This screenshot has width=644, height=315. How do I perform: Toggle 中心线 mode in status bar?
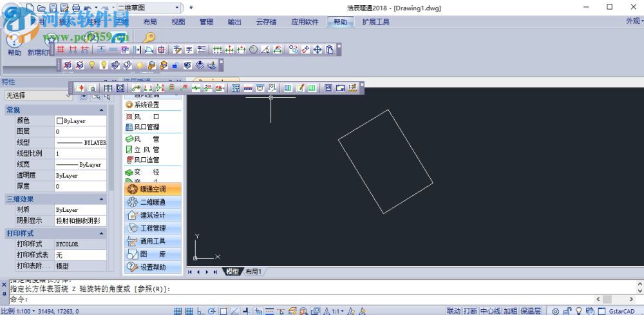coord(490,311)
